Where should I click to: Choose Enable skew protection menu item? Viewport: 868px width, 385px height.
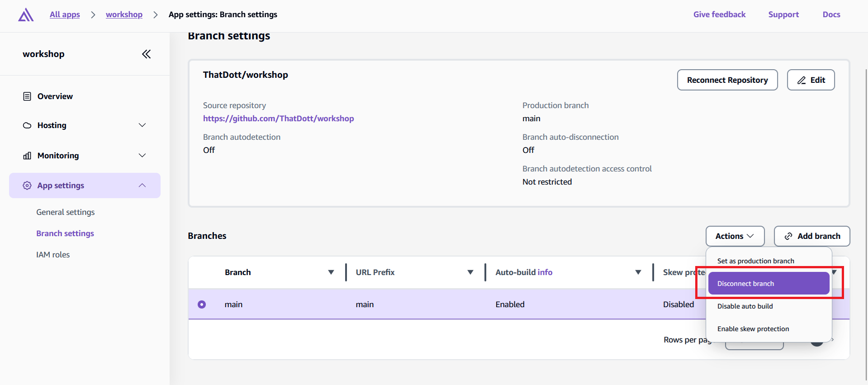[x=769, y=329]
